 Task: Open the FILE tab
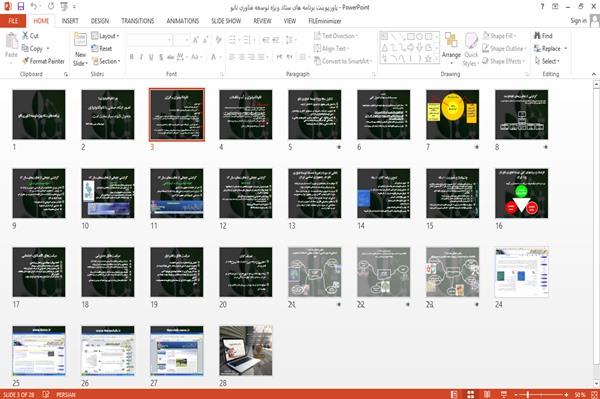pos(13,21)
